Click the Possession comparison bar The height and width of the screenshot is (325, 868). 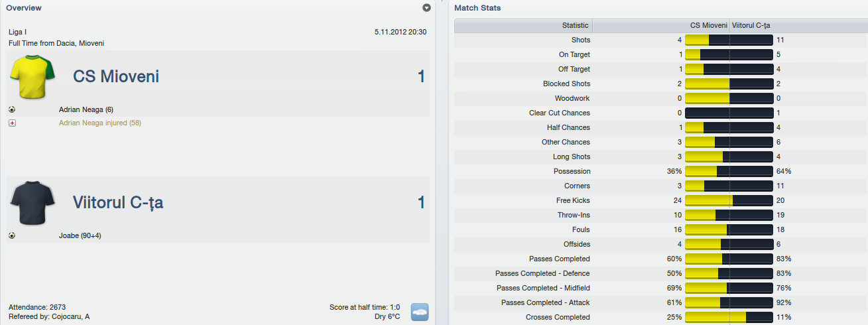click(x=729, y=171)
